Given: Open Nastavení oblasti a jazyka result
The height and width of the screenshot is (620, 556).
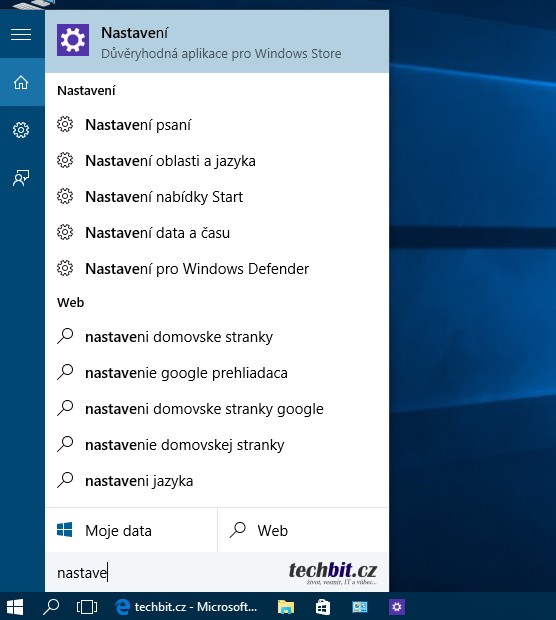Looking at the screenshot, I should tap(217, 161).
